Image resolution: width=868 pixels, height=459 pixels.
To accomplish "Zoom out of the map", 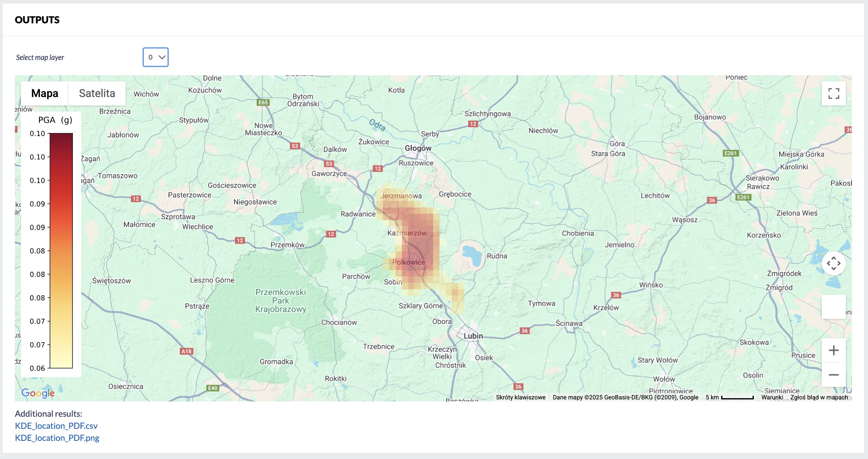I will click(833, 375).
